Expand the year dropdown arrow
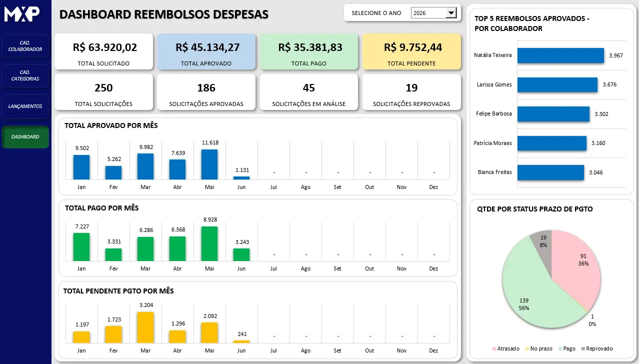 (x=451, y=13)
